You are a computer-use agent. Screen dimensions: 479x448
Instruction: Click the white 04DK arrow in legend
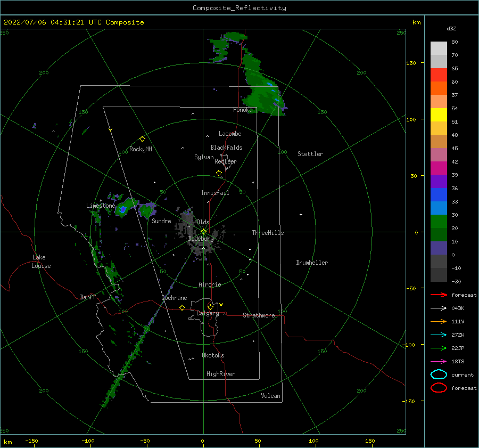pos(439,308)
